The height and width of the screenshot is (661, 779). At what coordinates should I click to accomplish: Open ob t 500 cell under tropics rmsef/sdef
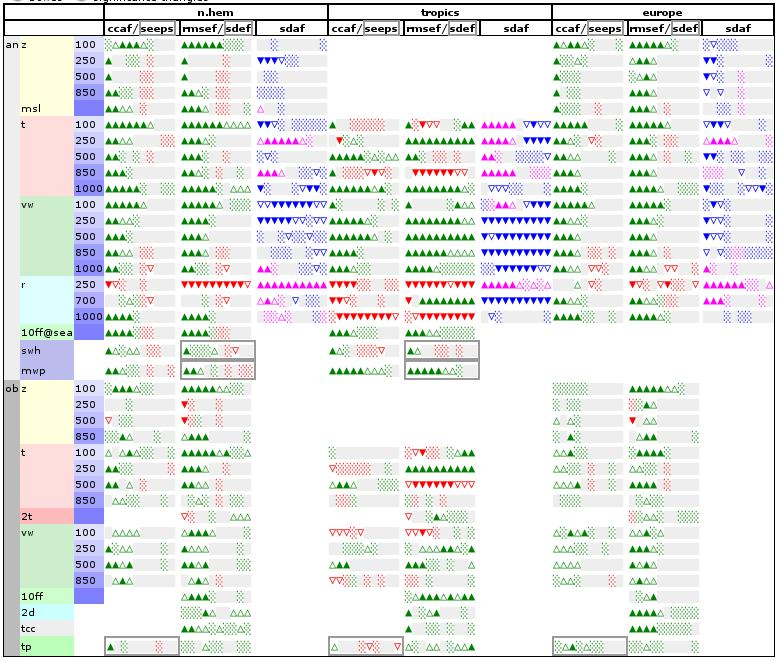coord(440,485)
